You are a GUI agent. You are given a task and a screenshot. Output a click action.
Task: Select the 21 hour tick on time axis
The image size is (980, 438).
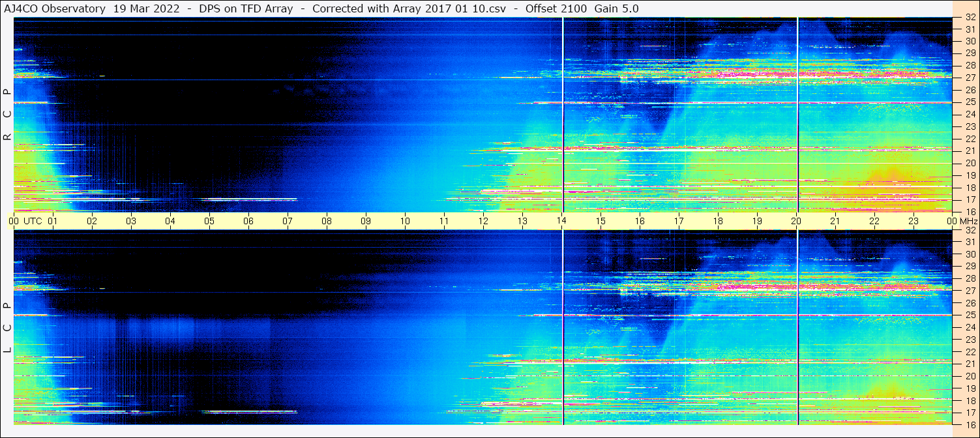(x=835, y=221)
